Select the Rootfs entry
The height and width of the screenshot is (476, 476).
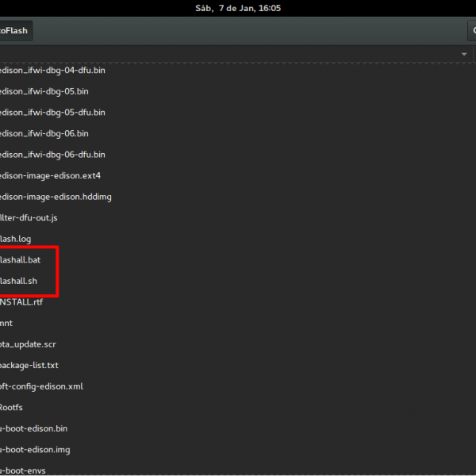pyautogui.click(x=11, y=408)
